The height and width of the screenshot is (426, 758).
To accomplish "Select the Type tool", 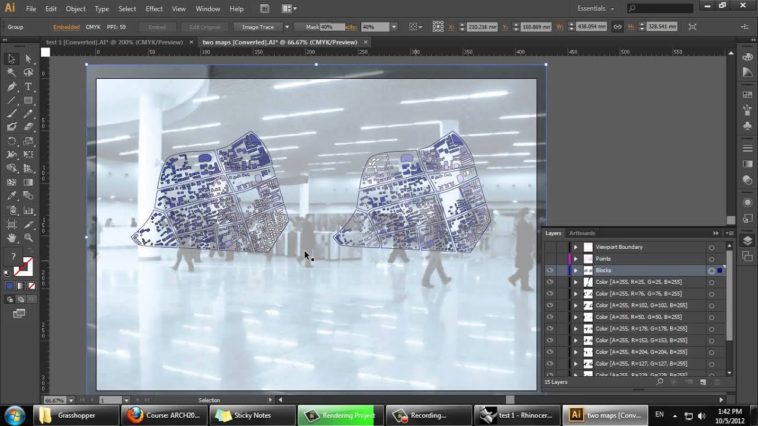I will pyautogui.click(x=28, y=87).
